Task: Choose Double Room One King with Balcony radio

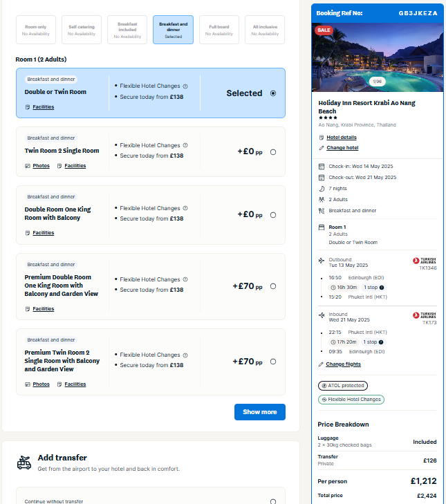Action: [273, 215]
